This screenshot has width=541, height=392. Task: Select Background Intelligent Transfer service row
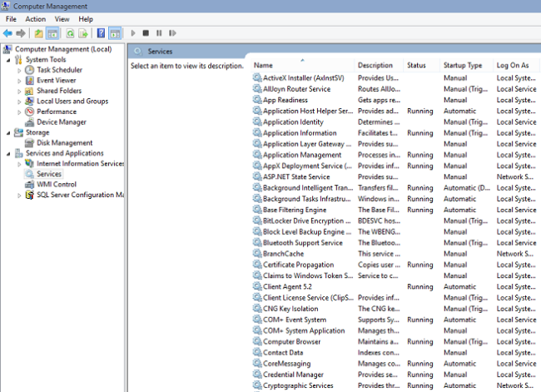pyautogui.click(x=395, y=188)
